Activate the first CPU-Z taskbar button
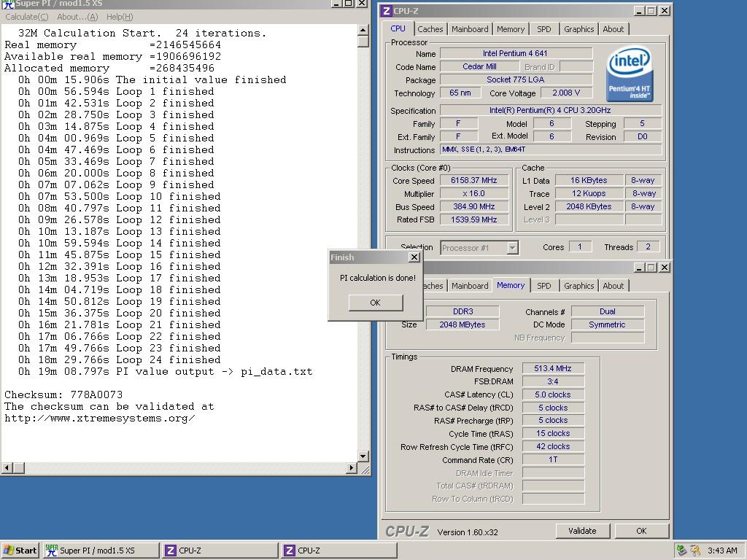The height and width of the screenshot is (560, 747). tap(220, 551)
